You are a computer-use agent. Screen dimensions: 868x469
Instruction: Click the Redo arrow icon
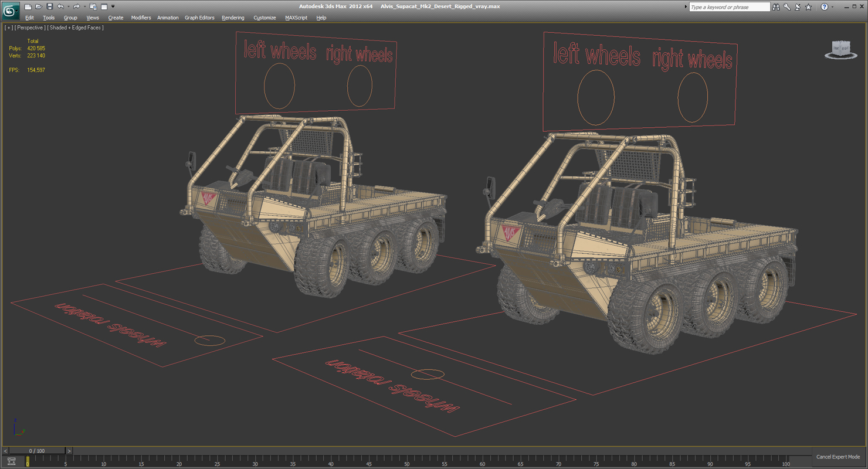click(x=76, y=7)
